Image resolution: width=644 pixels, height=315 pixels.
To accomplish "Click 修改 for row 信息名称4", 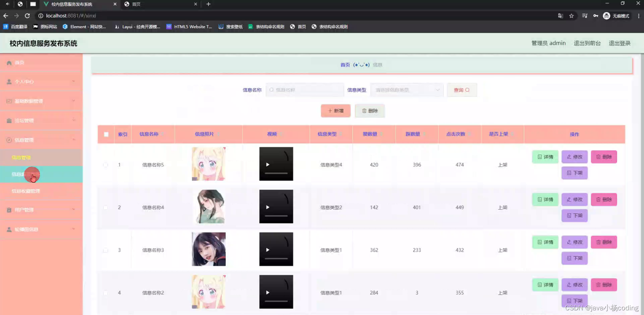I will 575,200.
